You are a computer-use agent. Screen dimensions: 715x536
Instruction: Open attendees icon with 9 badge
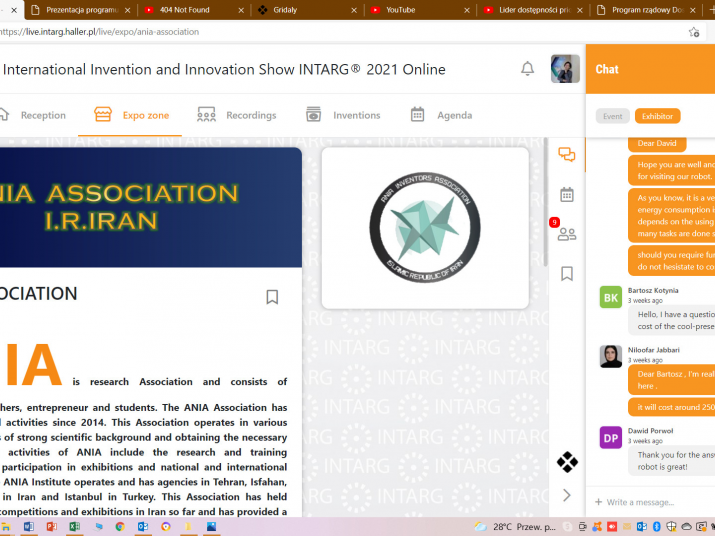click(567, 234)
